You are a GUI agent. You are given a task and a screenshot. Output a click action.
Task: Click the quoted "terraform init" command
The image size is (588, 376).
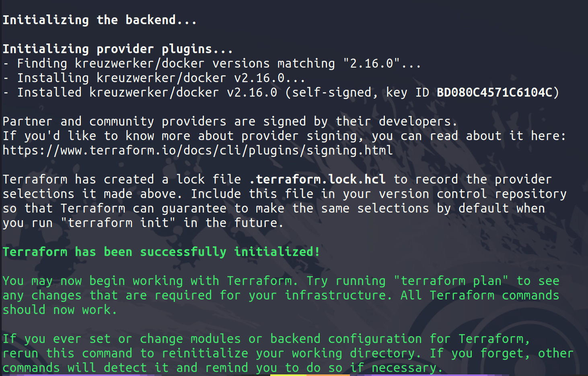(118, 223)
